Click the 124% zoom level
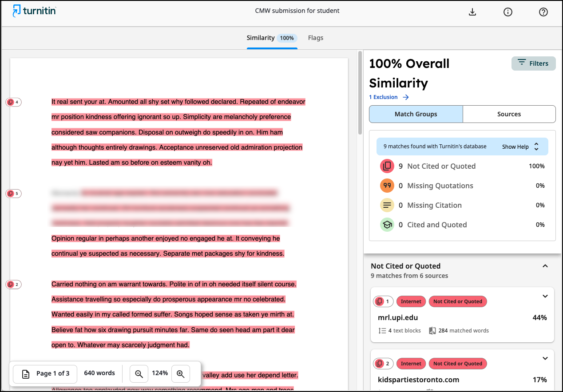This screenshot has width=563, height=392. click(160, 373)
